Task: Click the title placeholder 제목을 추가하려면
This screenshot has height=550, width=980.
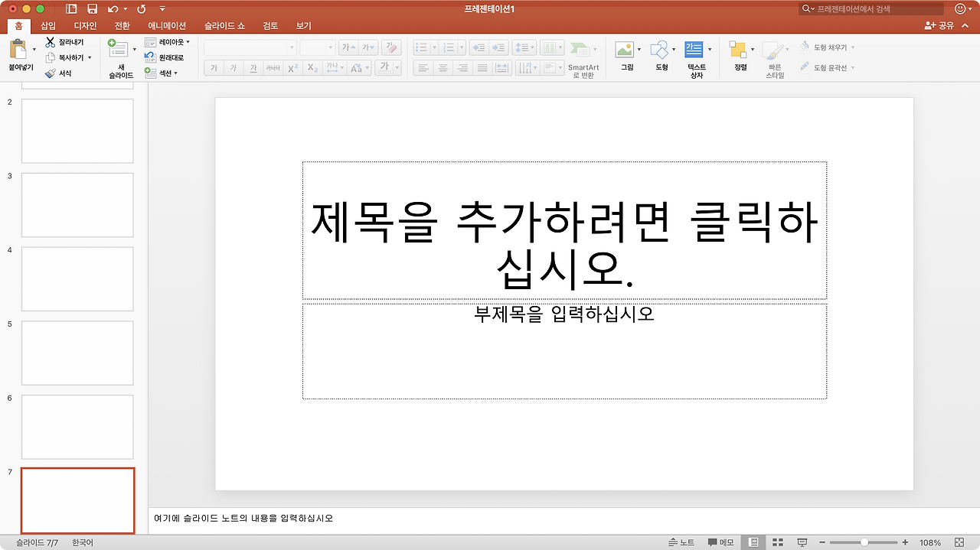Action: pyautogui.click(x=564, y=230)
